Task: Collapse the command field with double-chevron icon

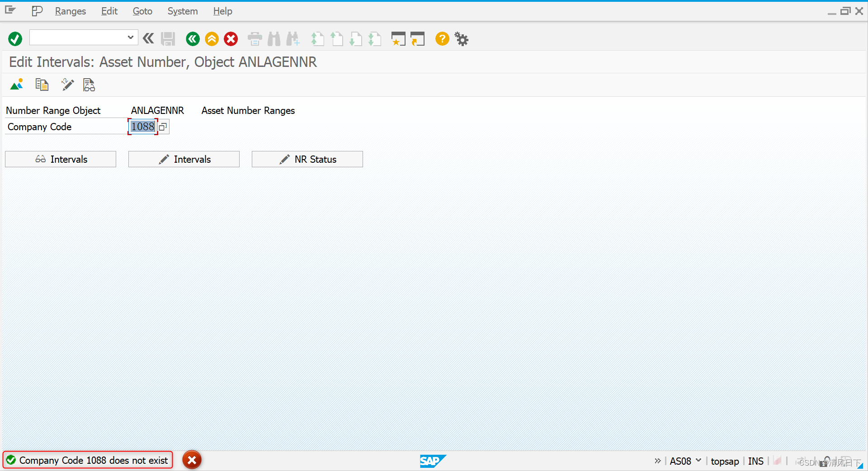Action: pos(148,38)
